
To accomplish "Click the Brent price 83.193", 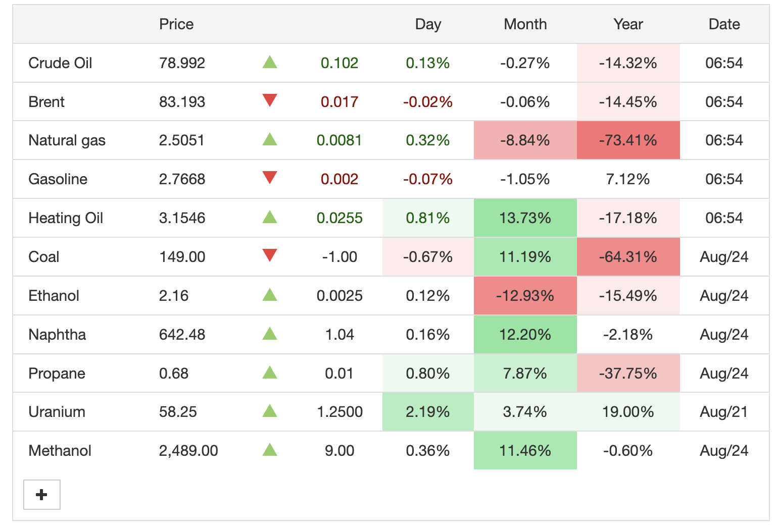I will (x=182, y=102).
